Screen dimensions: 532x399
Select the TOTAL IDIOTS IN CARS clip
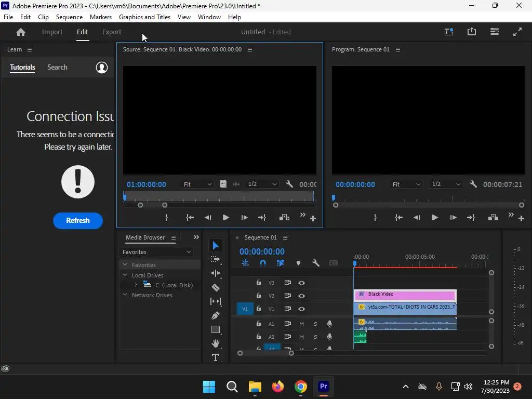(x=405, y=309)
